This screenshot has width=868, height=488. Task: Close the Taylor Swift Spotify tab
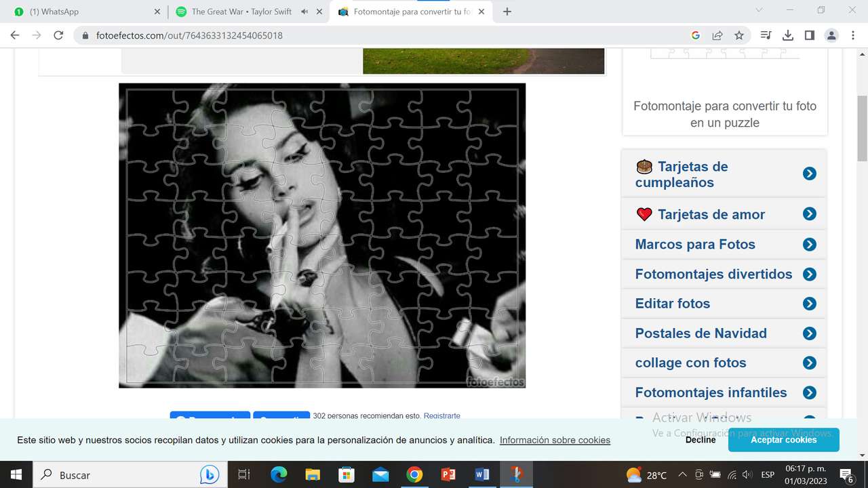click(x=319, y=12)
